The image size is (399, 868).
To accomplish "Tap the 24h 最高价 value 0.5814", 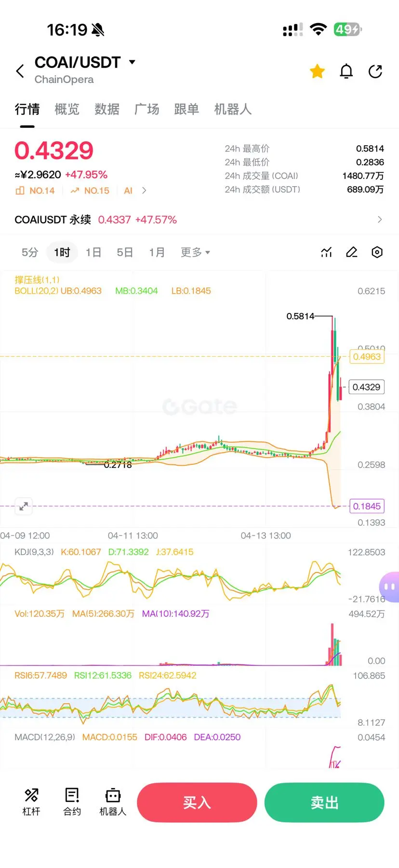I will pyautogui.click(x=370, y=149).
